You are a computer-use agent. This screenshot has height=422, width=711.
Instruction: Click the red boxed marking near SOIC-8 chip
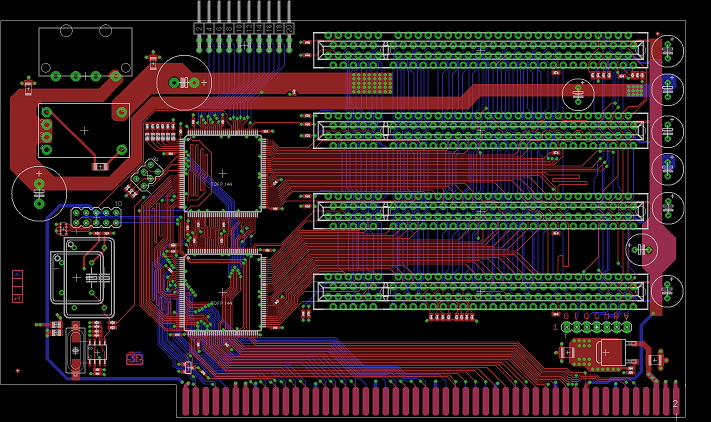135,359
